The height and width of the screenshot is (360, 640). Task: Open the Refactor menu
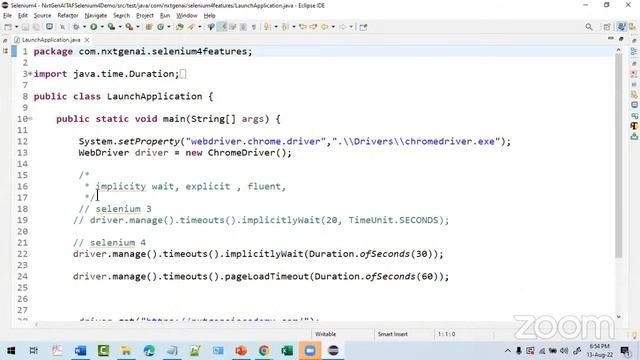pos(68,16)
